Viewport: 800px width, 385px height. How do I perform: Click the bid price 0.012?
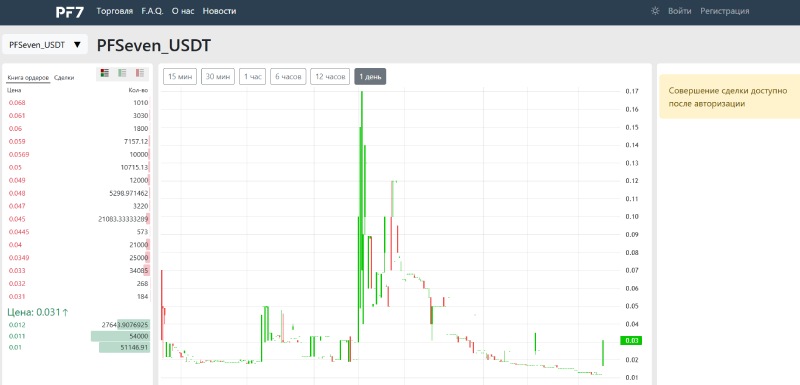point(17,325)
